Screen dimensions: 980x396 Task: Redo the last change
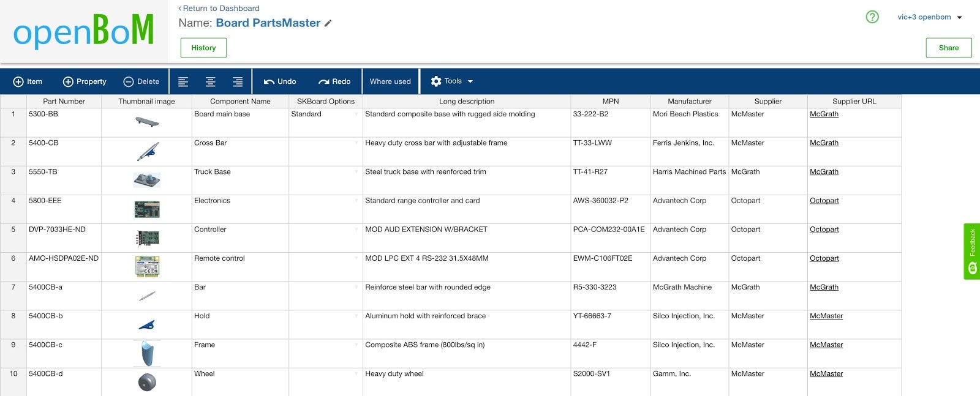[334, 81]
